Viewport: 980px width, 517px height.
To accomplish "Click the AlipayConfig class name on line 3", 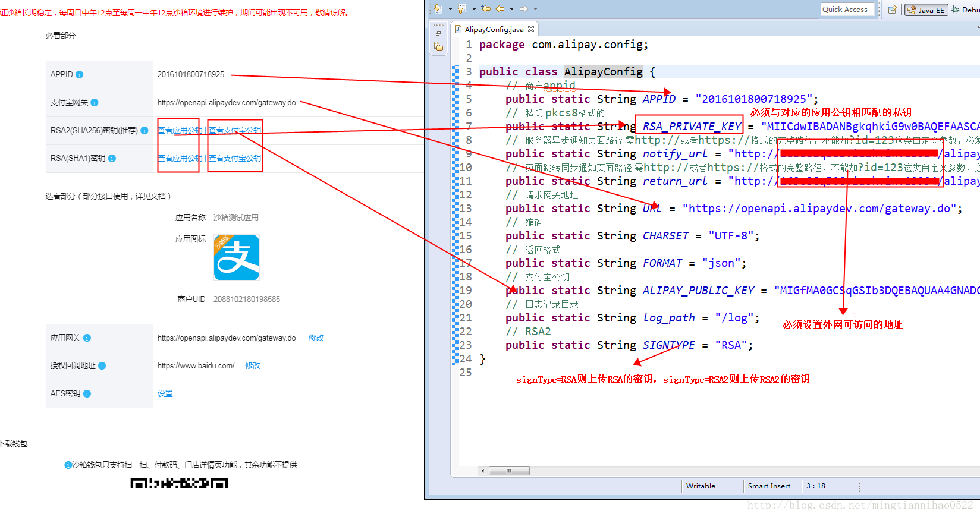I will [x=604, y=71].
